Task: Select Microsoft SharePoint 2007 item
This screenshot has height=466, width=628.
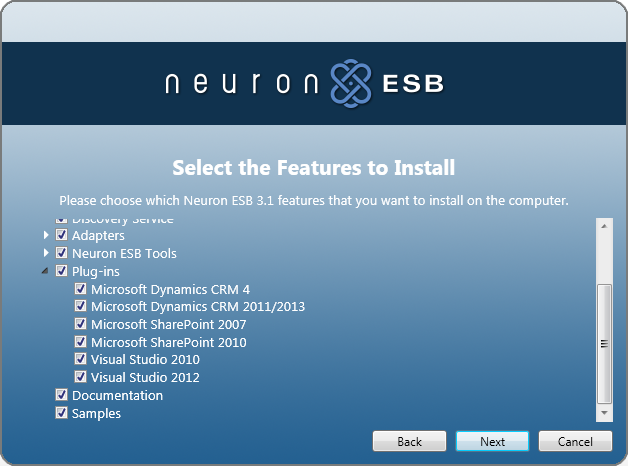Action: (x=169, y=324)
